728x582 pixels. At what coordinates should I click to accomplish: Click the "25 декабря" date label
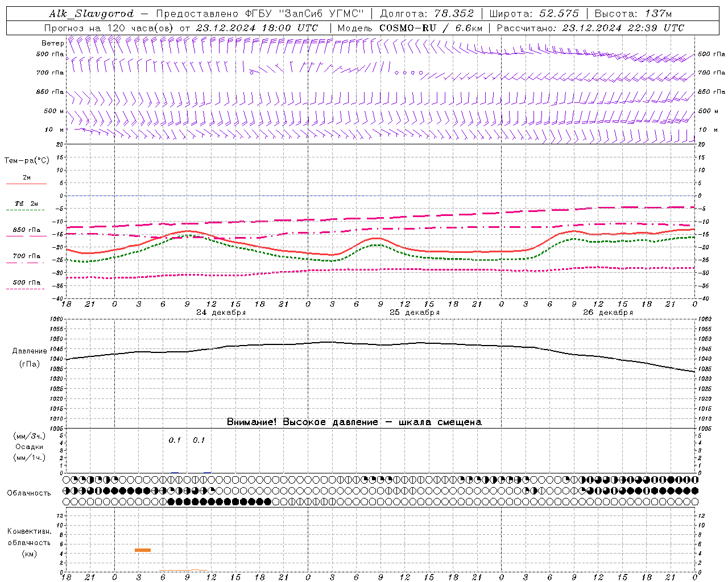[414, 313]
